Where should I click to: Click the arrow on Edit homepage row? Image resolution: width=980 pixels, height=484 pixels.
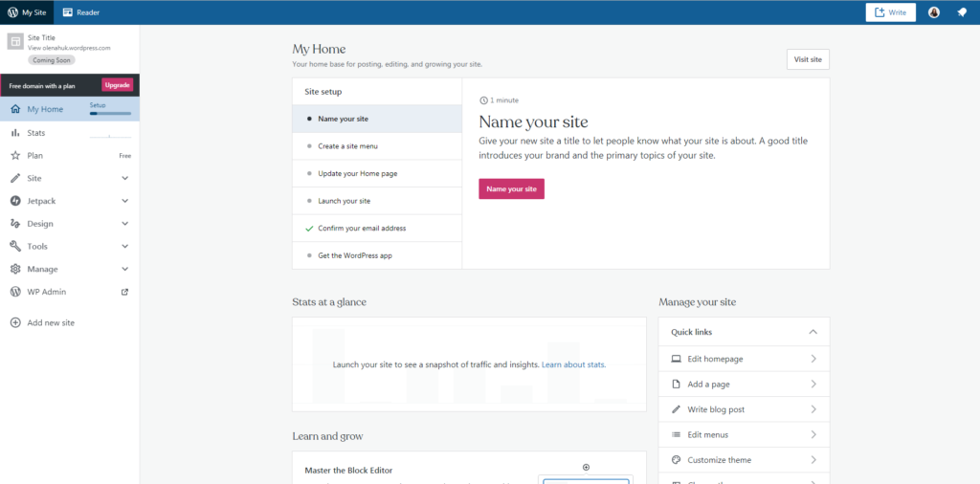(813, 359)
